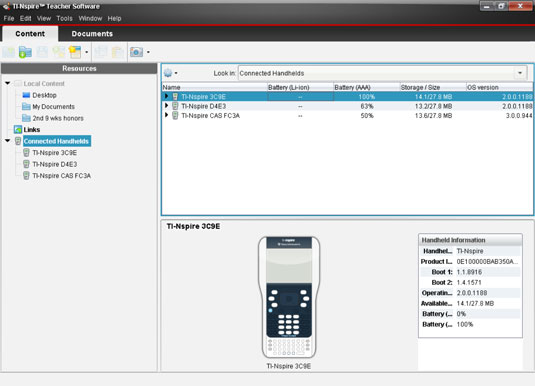Viewport: 535px width, 386px height.
Task: Open the View menu
Action: [x=44, y=18]
